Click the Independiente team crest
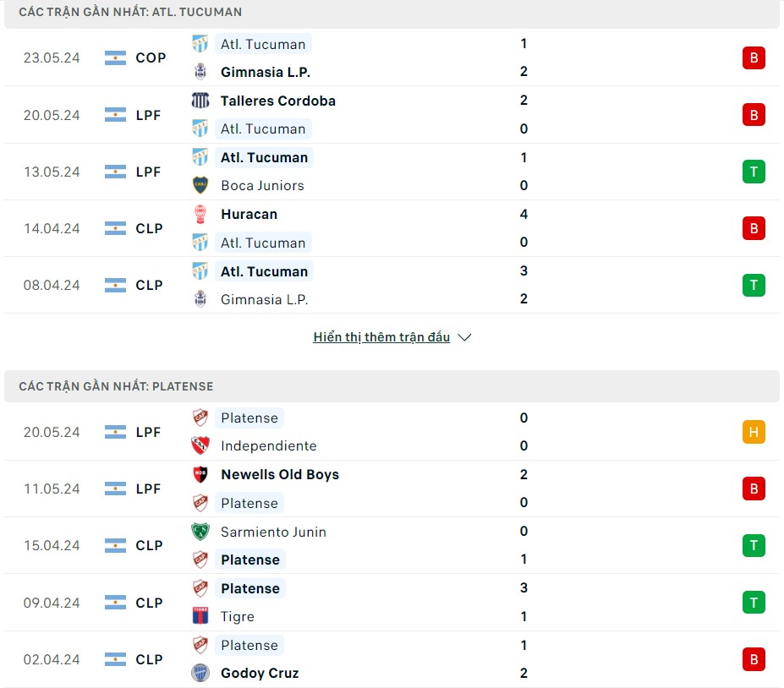 (200, 445)
